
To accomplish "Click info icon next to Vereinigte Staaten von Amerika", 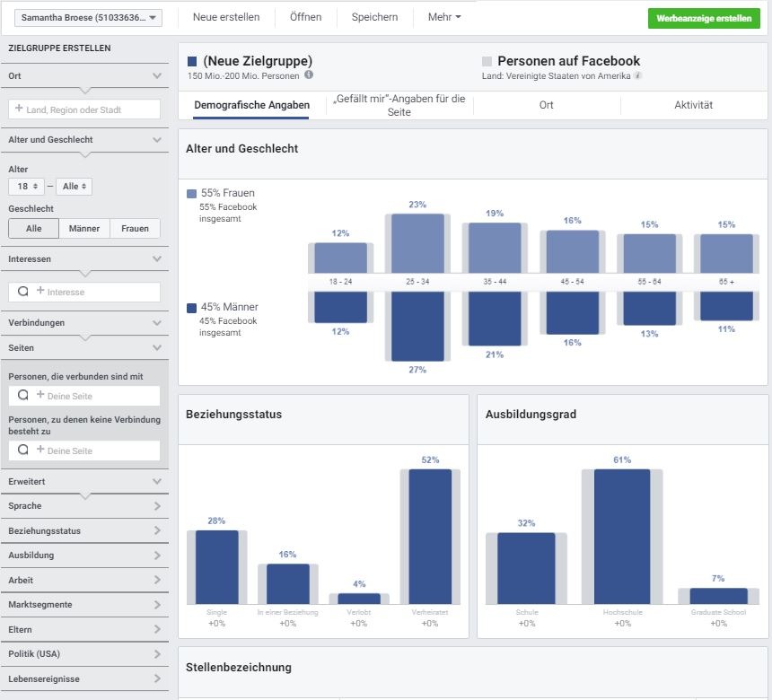I will point(637,75).
